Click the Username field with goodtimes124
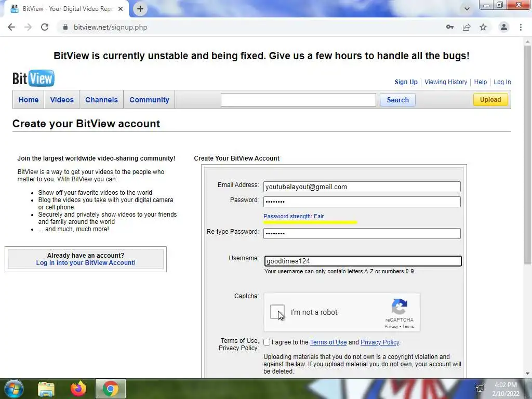Viewport: 532px width, 399px height. 363,261
